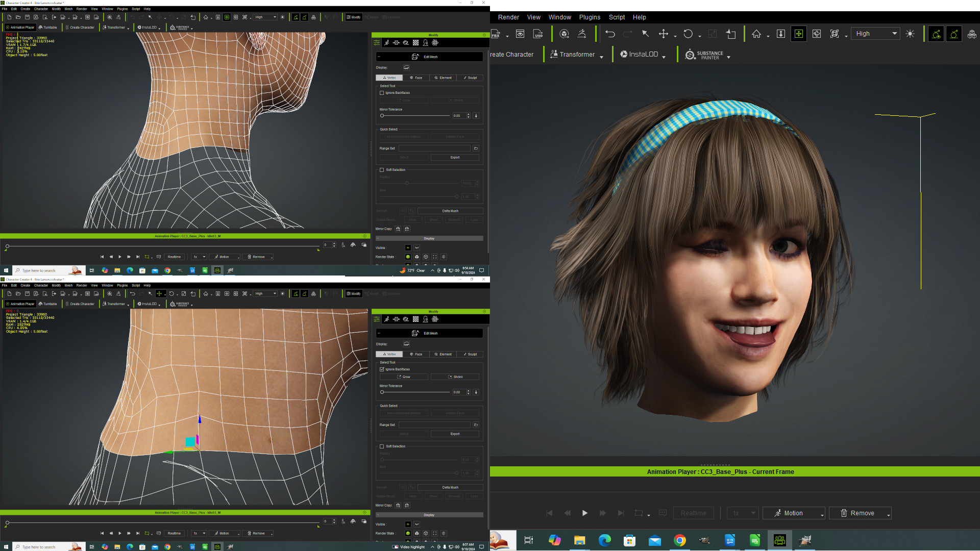Open checker texture tab in bottom-left Modify panel

pyautogui.click(x=415, y=319)
